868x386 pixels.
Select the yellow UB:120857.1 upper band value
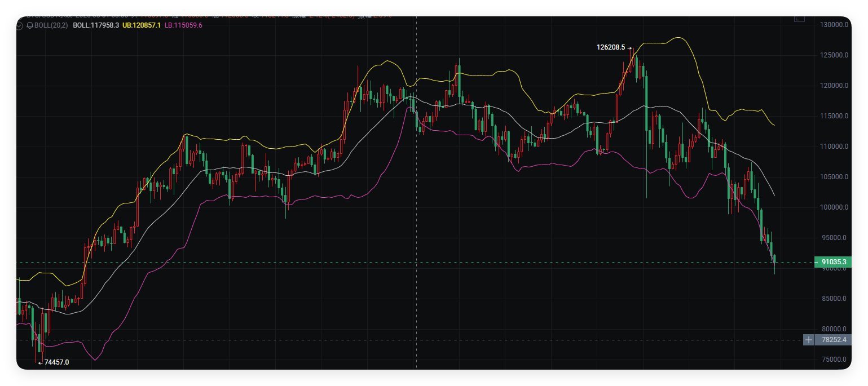click(x=142, y=25)
